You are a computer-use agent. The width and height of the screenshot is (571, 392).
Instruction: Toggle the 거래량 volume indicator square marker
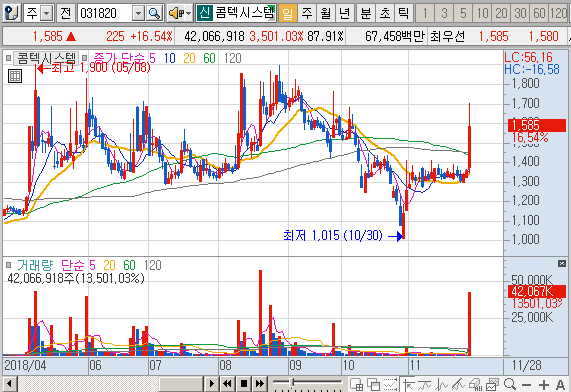point(8,265)
